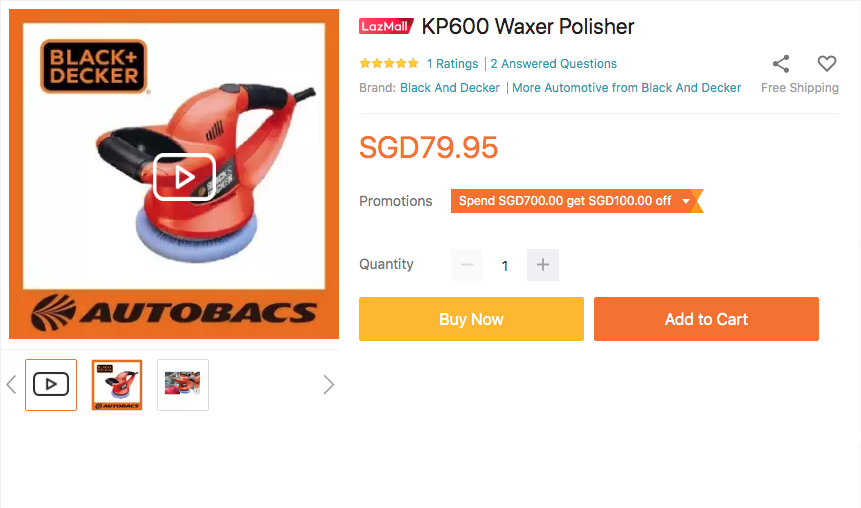The height and width of the screenshot is (508, 861).
Task: Add product to wishlist with heart icon
Action: pyautogui.click(x=827, y=64)
